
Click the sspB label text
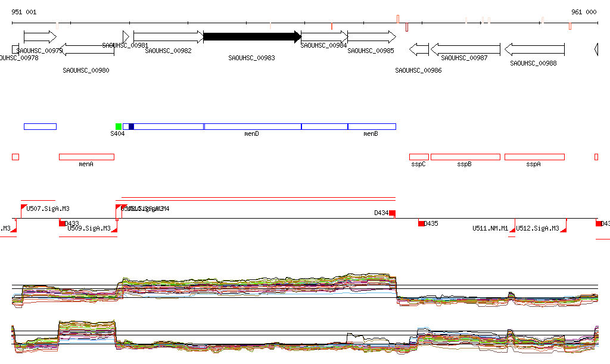tap(465, 164)
